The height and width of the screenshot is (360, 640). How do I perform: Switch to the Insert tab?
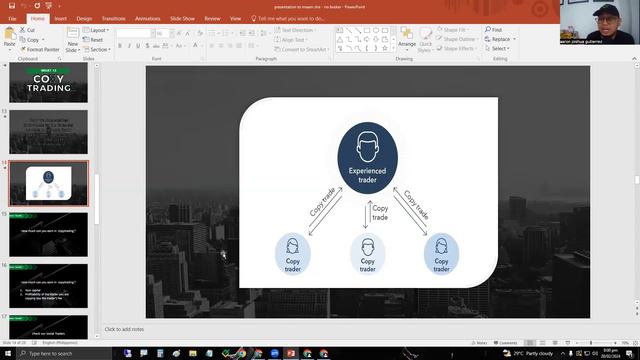tap(60, 18)
